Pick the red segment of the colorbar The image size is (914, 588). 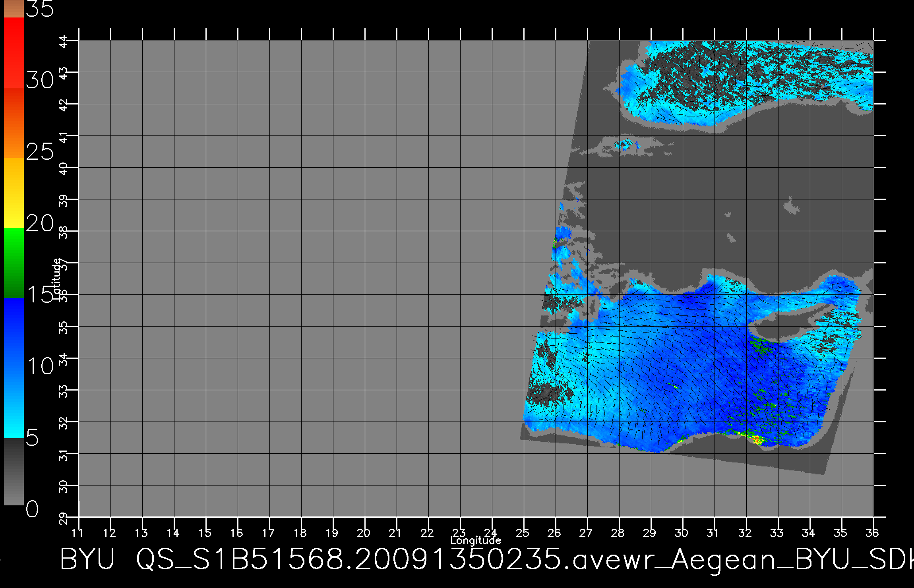pos(14,52)
